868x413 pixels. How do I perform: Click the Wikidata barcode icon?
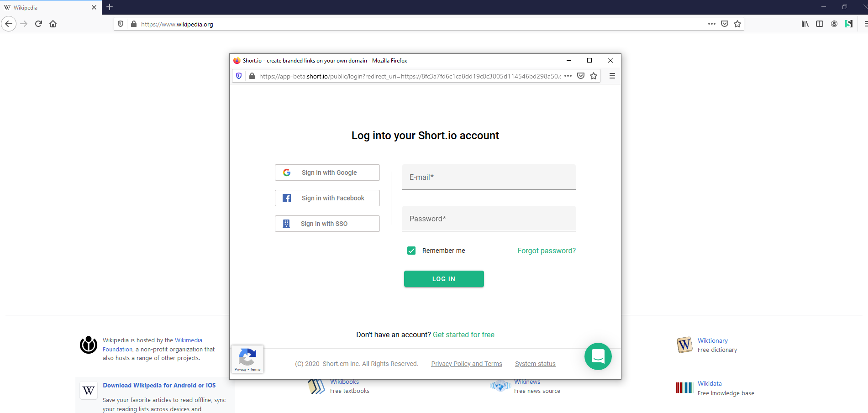pos(684,387)
